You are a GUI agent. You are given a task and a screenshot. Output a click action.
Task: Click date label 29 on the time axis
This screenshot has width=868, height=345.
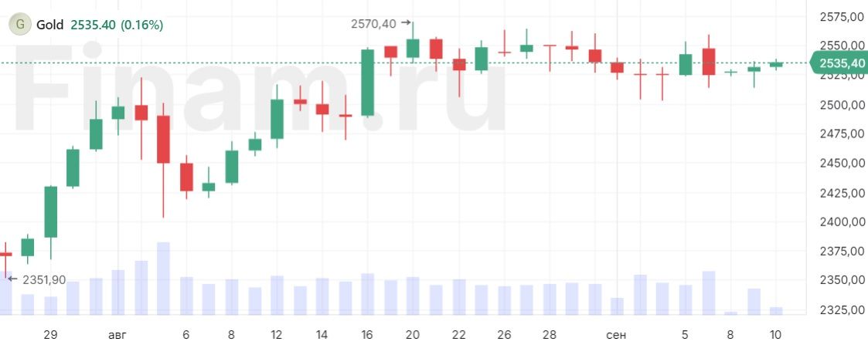(x=50, y=335)
